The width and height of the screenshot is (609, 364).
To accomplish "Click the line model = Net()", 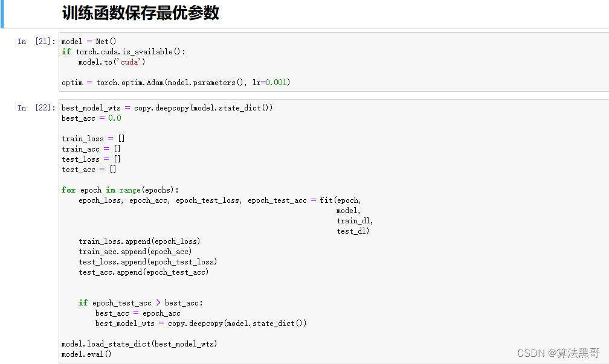I will coord(89,42).
